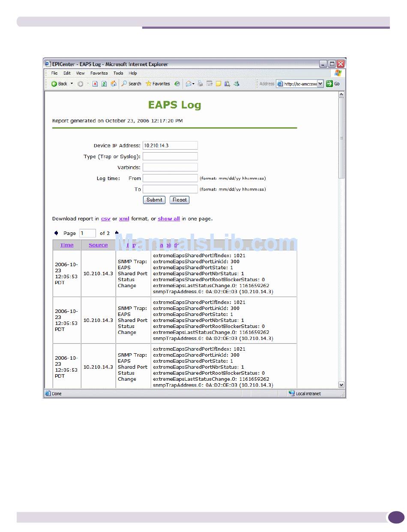Open the Edit menu
The image size is (407, 532).
(x=67, y=73)
